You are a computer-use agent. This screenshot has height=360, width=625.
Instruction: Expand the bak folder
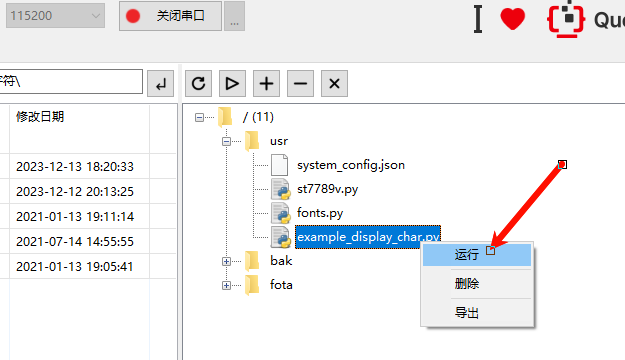[x=226, y=262]
